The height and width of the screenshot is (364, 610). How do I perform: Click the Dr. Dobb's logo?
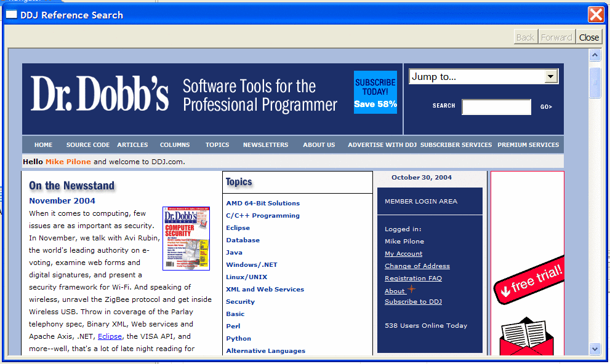pyautogui.click(x=100, y=94)
